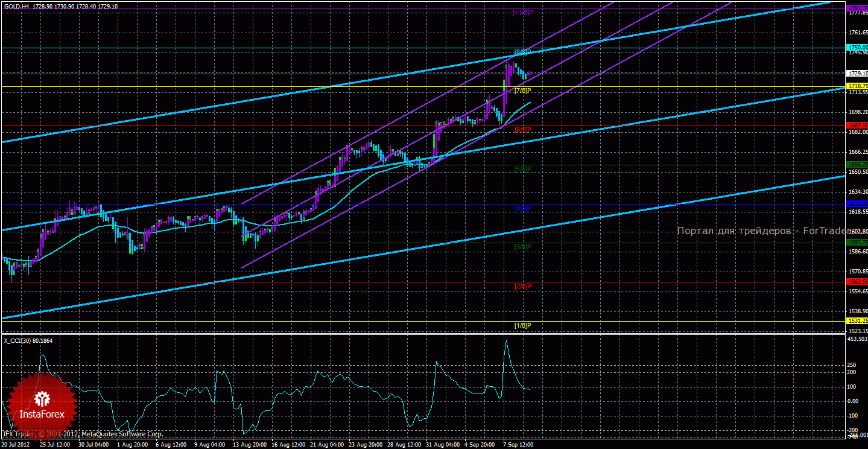The height and width of the screenshot is (449, 868).
Task: Click the [2/8]P level label
Action: point(522,286)
